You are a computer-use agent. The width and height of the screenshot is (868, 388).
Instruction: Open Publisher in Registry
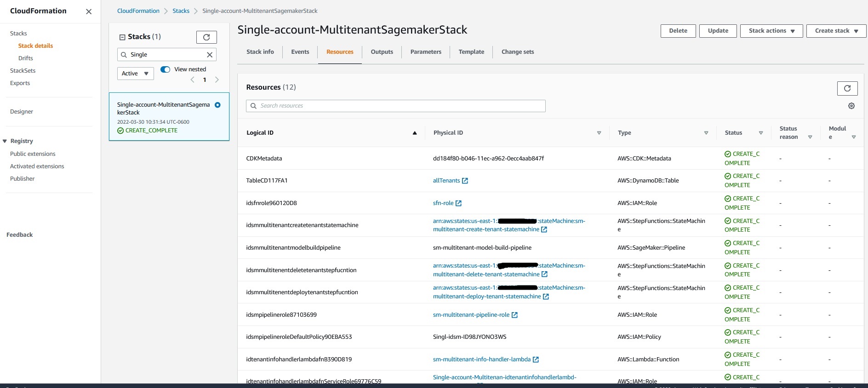coord(23,179)
